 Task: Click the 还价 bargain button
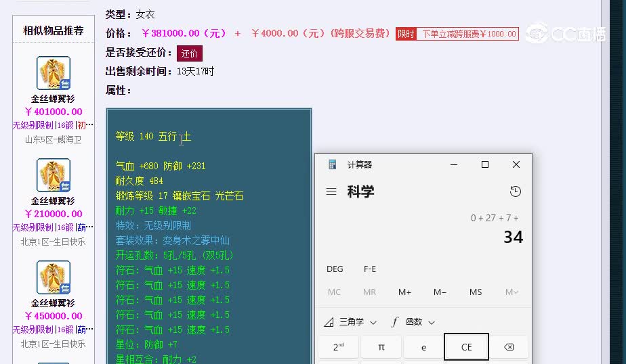[189, 53]
